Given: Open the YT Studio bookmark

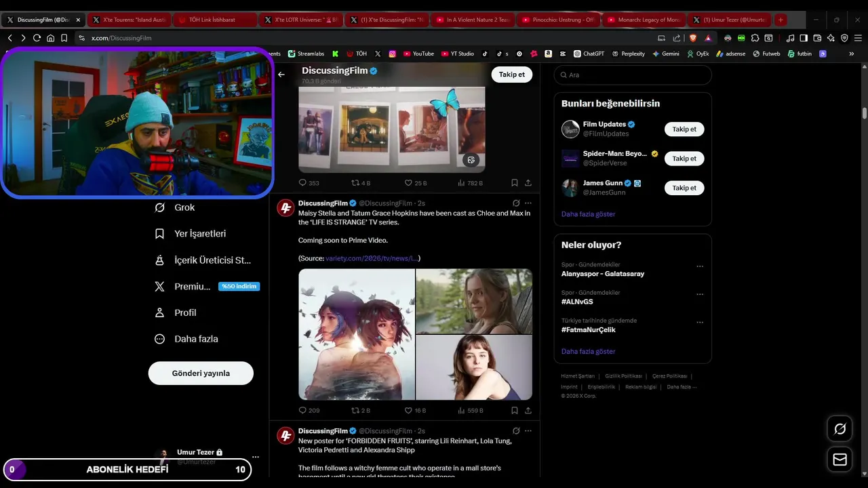Looking at the screenshot, I should [x=458, y=54].
